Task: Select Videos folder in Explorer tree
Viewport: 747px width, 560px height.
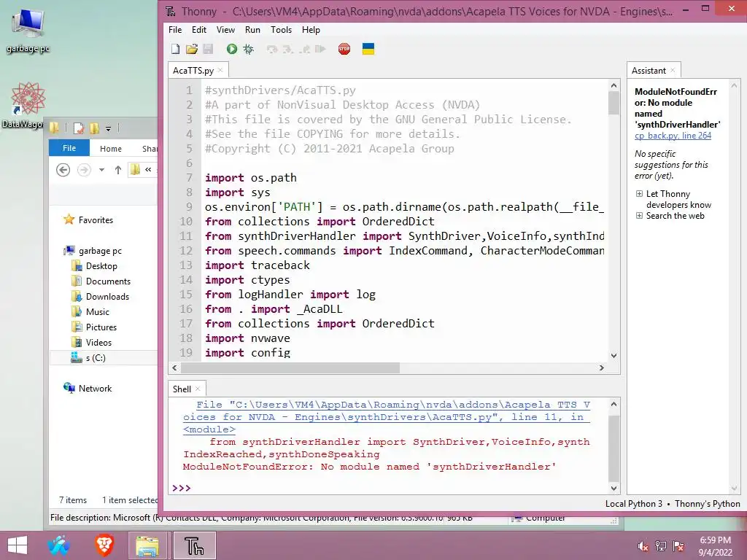Action: point(91,342)
